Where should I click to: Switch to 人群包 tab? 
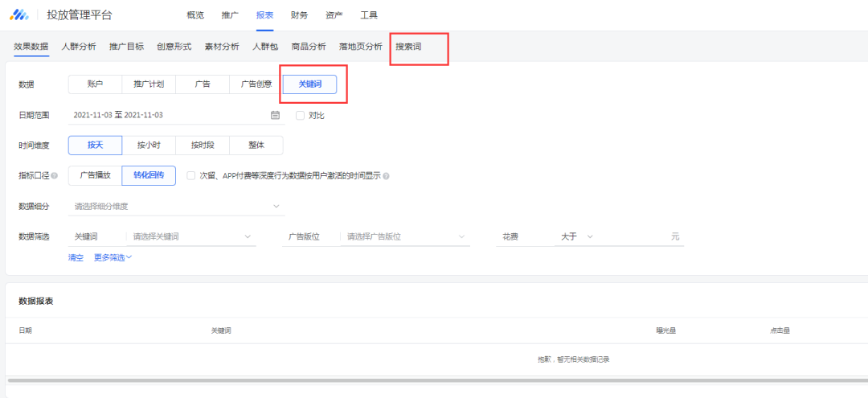tap(266, 47)
